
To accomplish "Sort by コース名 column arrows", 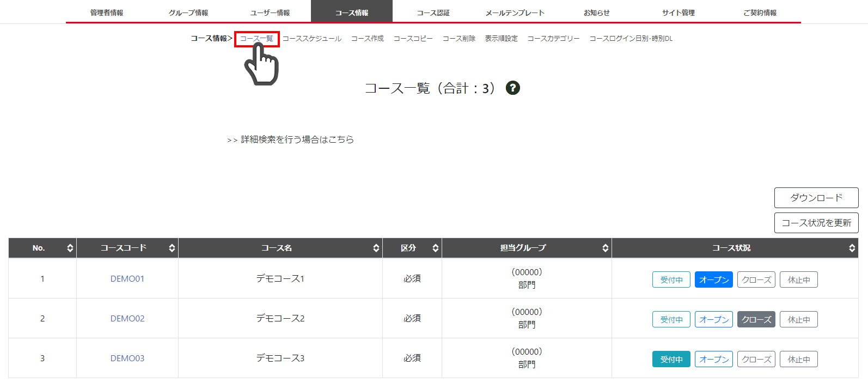I will pyautogui.click(x=376, y=248).
